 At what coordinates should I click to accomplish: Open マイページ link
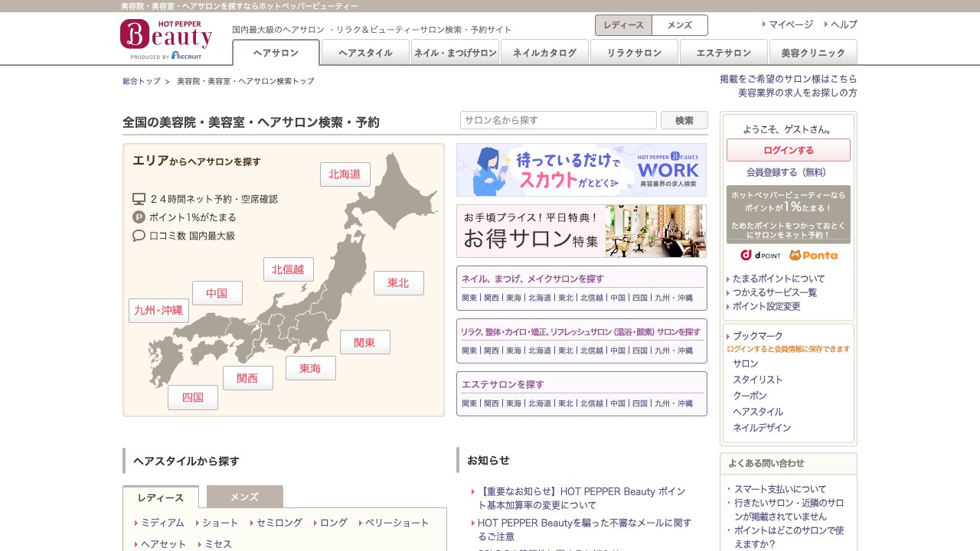[790, 24]
